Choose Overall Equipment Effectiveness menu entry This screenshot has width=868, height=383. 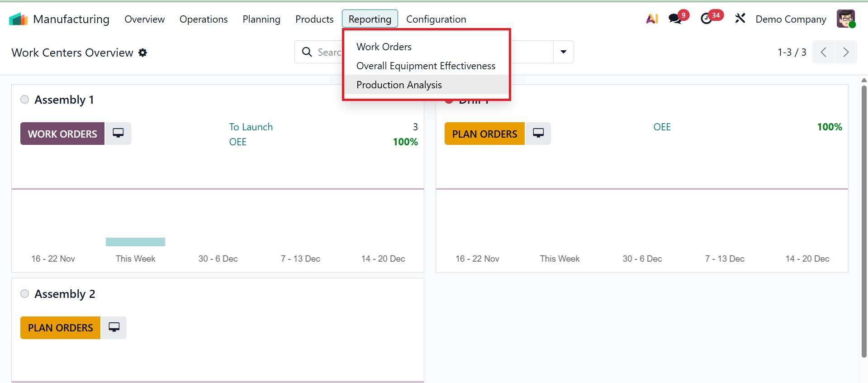click(426, 66)
